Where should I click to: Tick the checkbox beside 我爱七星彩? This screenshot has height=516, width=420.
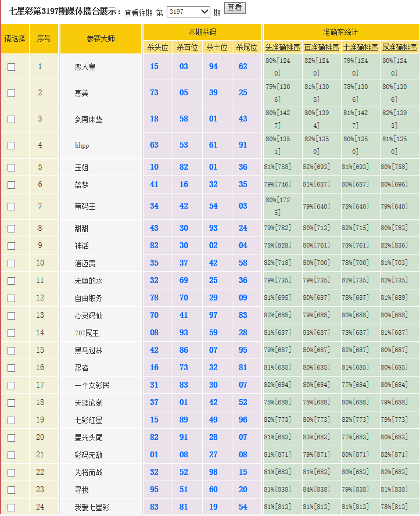click(x=12, y=507)
